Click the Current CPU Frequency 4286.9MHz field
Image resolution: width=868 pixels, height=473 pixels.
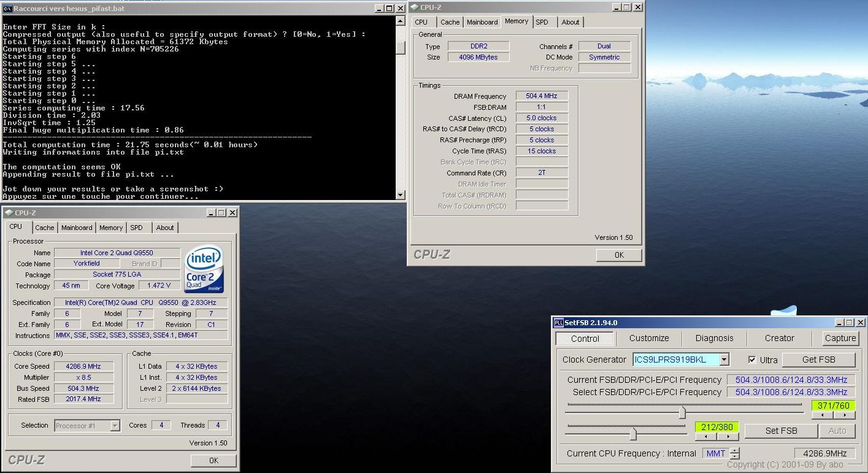[x=825, y=453]
